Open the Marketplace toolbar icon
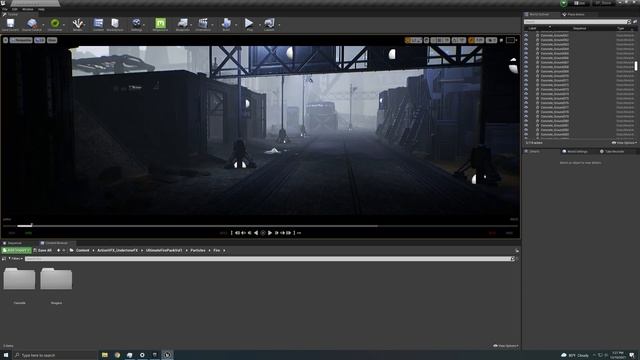Image resolution: width=640 pixels, height=360 pixels. 115,24
